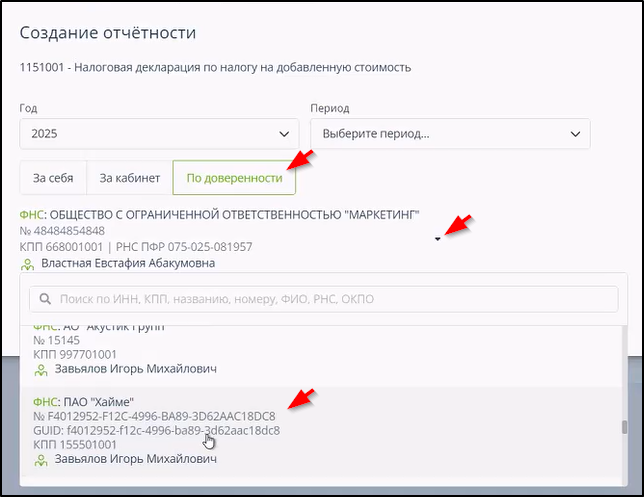The height and width of the screenshot is (497, 644).
Task: Collapse organization list with the small caret
Action: (437, 239)
